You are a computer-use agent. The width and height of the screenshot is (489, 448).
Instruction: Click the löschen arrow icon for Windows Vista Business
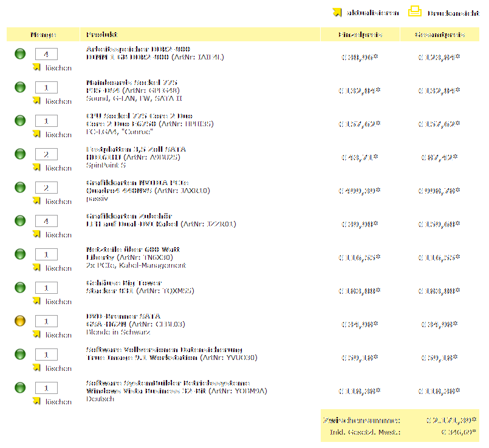pyautogui.click(x=36, y=401)
